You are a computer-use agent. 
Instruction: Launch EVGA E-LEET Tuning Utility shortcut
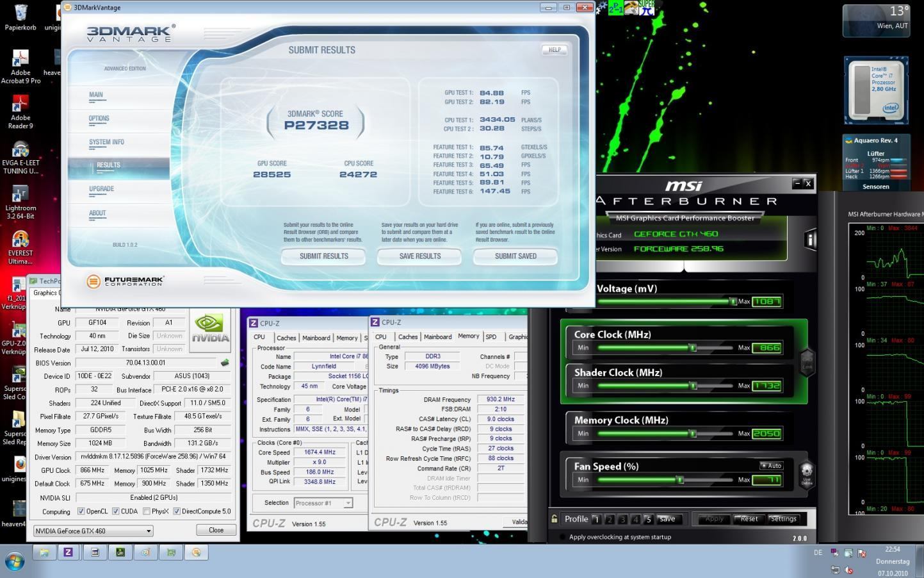(20, 158)
